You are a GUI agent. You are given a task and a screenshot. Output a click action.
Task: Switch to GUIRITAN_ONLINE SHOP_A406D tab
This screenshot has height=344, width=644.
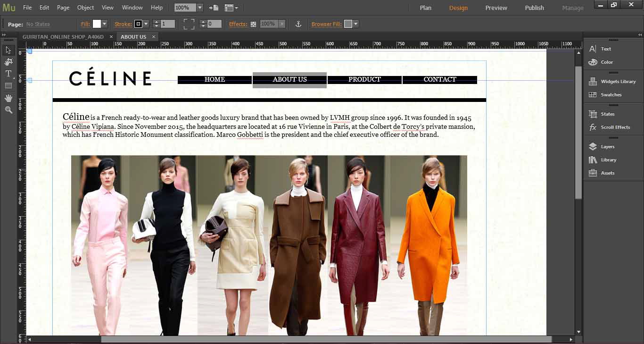tap(63, 37)
